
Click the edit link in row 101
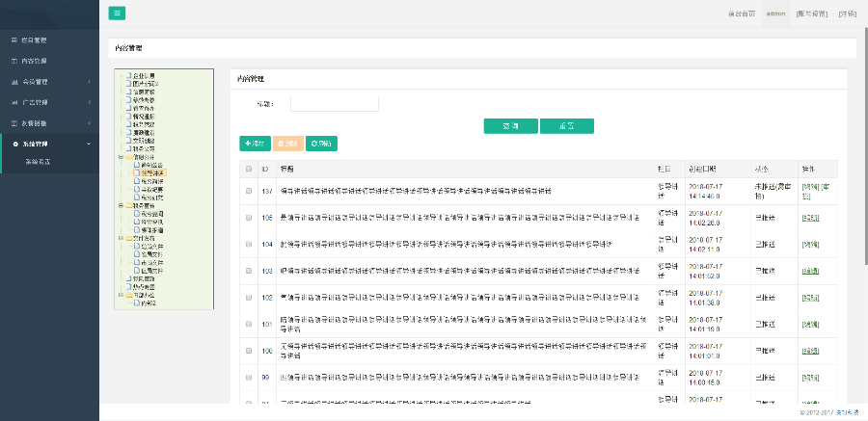click(x=810, y=325)
